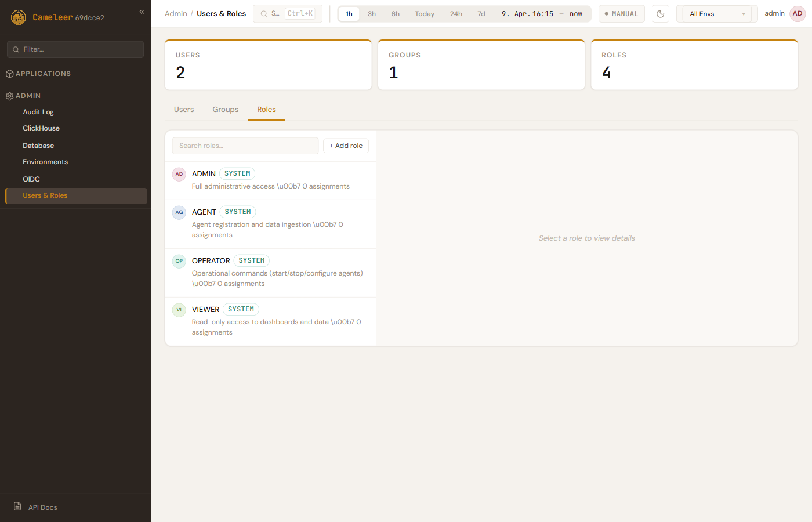Screen dimensions: 812x522
Task: Click the OP avatar for Operator role
Action: click(179, 261)
